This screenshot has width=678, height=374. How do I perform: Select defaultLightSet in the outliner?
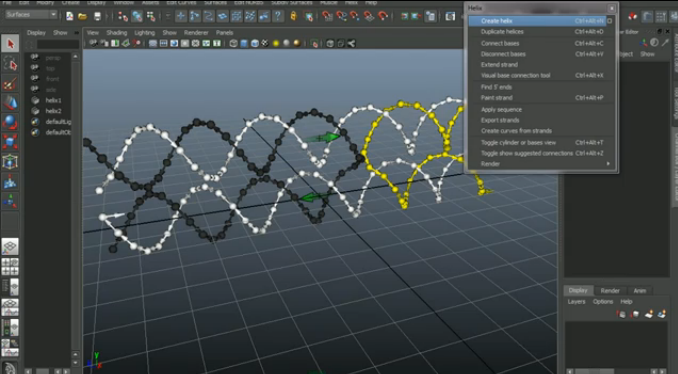(58, 122)
